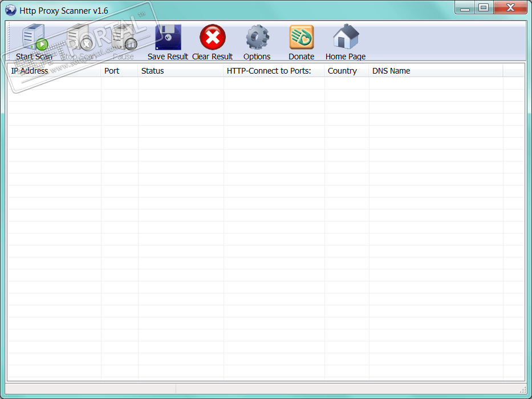Click the resize grip in status bar corner

522,389
